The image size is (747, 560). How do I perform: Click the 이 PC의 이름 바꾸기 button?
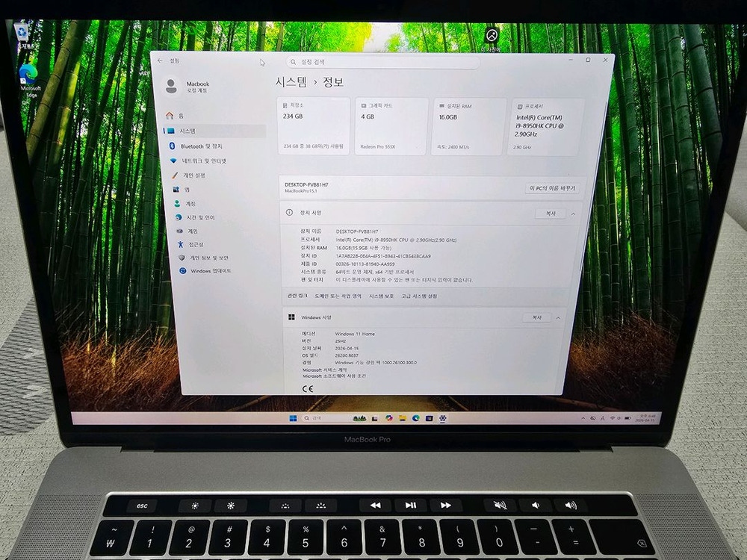point(552,189)
